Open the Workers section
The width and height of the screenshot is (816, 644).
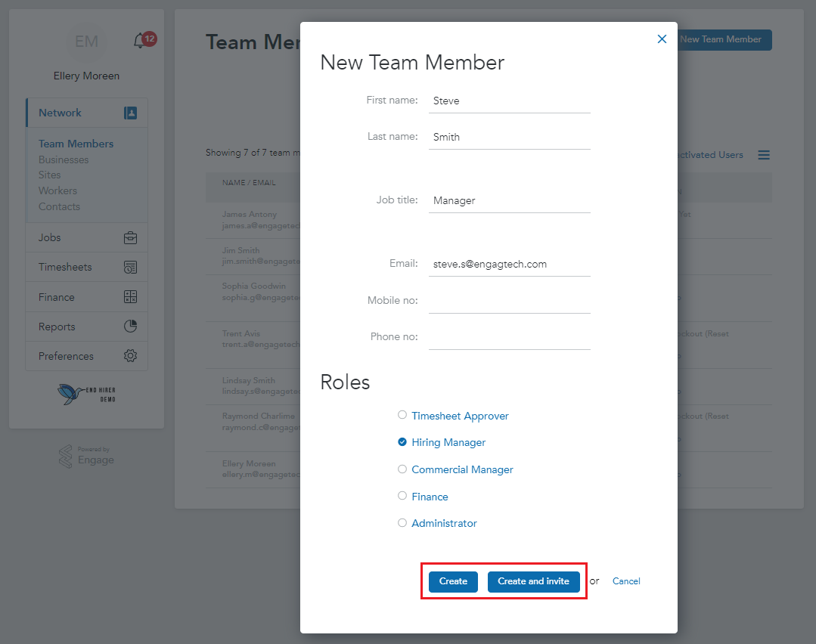pos(57,190)
